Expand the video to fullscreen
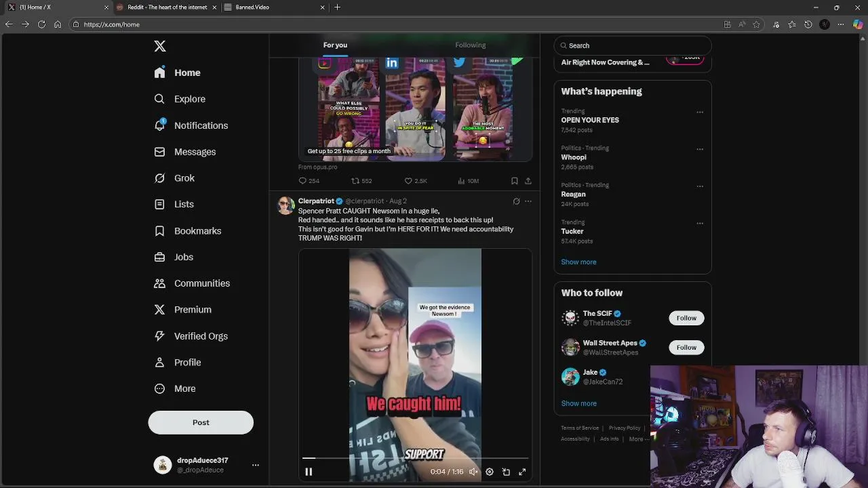Image resolution: width=868 pixels, height=488 pixels. click(x=522, y=472)
